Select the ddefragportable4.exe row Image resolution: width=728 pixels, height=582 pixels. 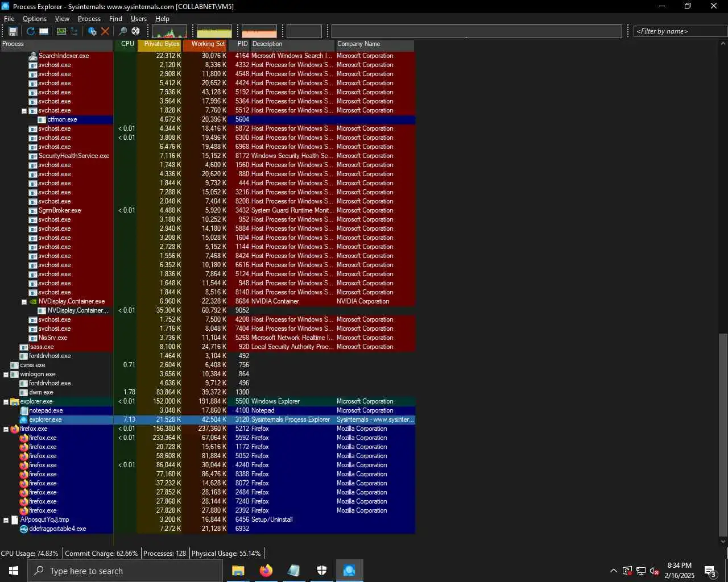point(208,529)
